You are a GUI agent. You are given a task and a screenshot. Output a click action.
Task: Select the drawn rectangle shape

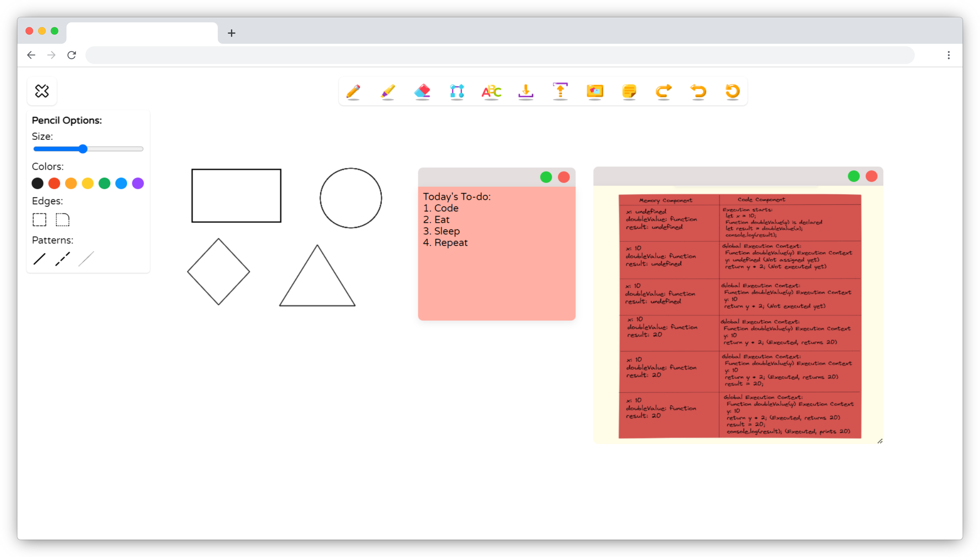pos(236,195)
